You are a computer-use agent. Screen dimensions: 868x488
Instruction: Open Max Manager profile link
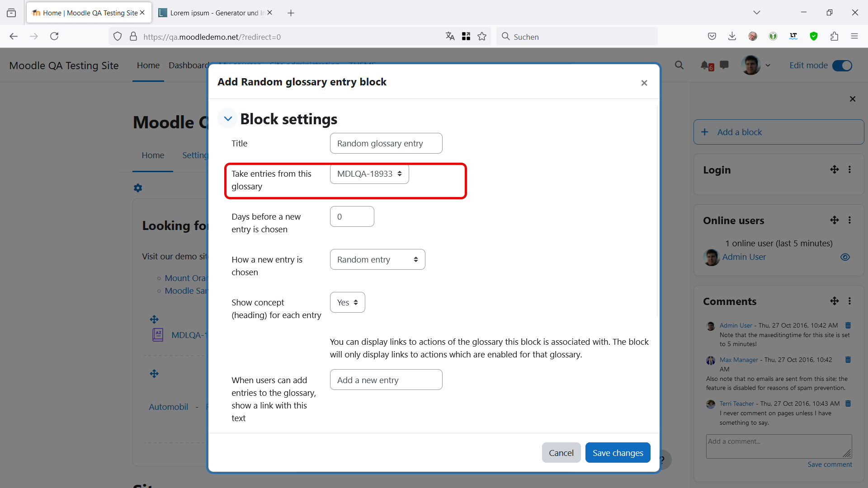[x=739, y=360]
